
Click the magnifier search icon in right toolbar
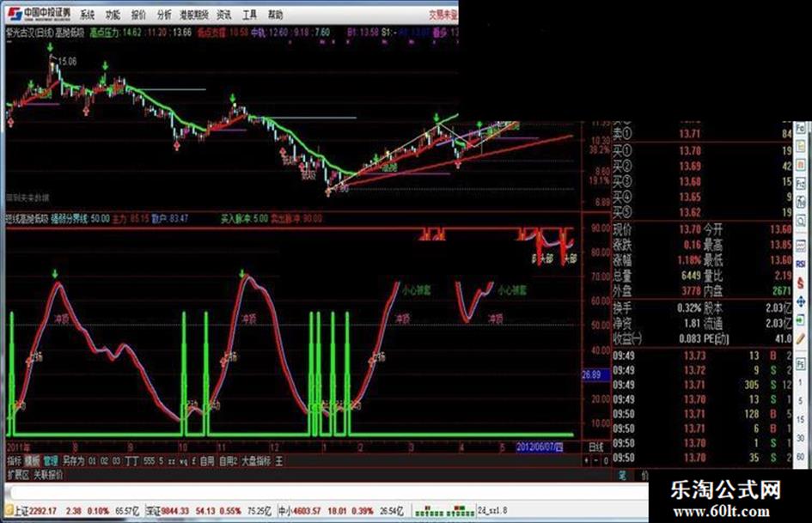coord(801,222)
